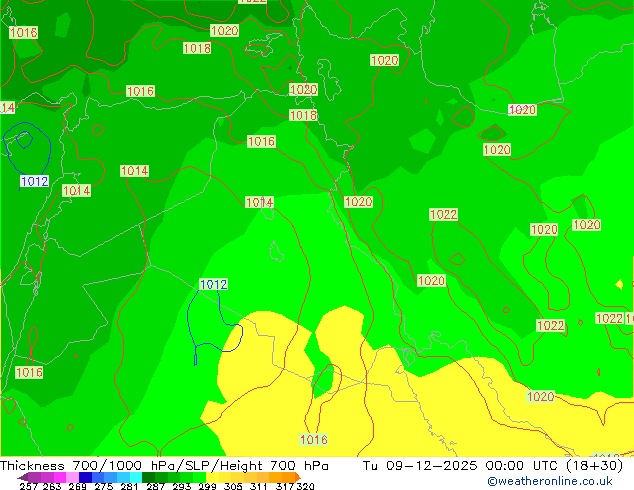634x490 pixels.
Task: Click the 1022 isobar label beside 1020 at map center
Action: [444, 214]
